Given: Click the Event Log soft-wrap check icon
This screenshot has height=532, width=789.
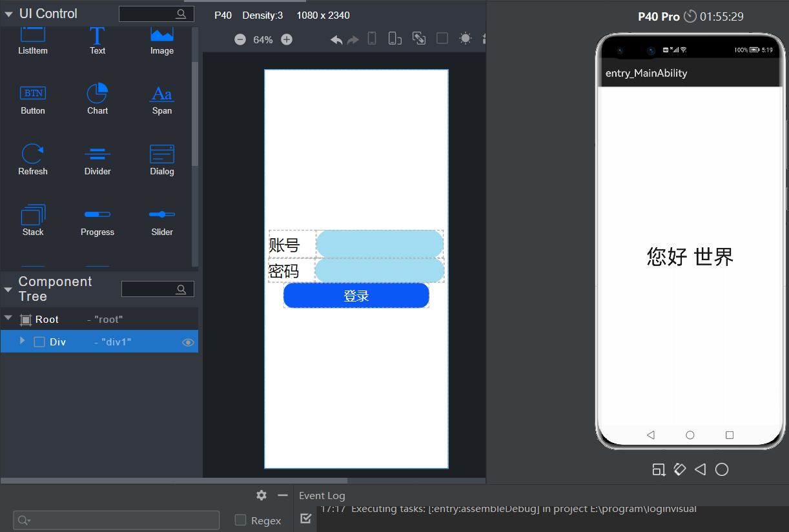Looking at the screenshot, I should tap(306, 518).
